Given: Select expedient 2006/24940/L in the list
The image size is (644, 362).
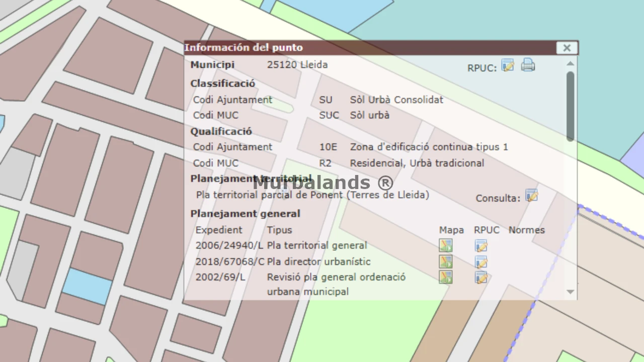Looking at the screenshot, I should (x=229, y=245).
